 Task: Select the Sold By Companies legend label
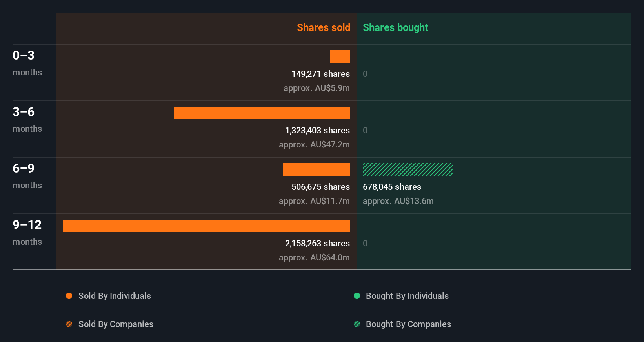(x=116, y=324)
